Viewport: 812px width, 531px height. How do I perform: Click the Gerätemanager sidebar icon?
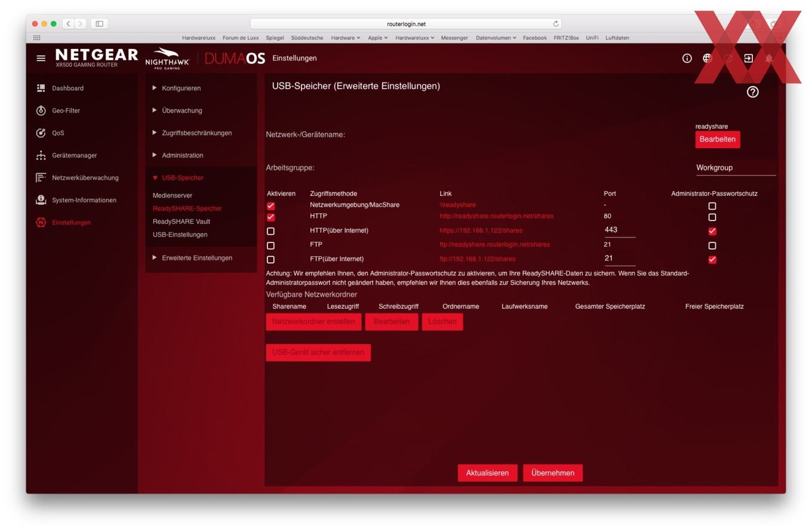(x=41, y=155)
